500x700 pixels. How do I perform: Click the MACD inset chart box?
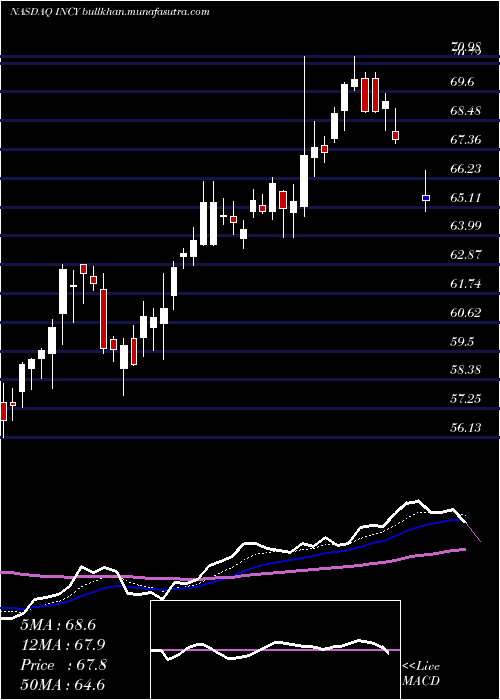tap(275, 650)
